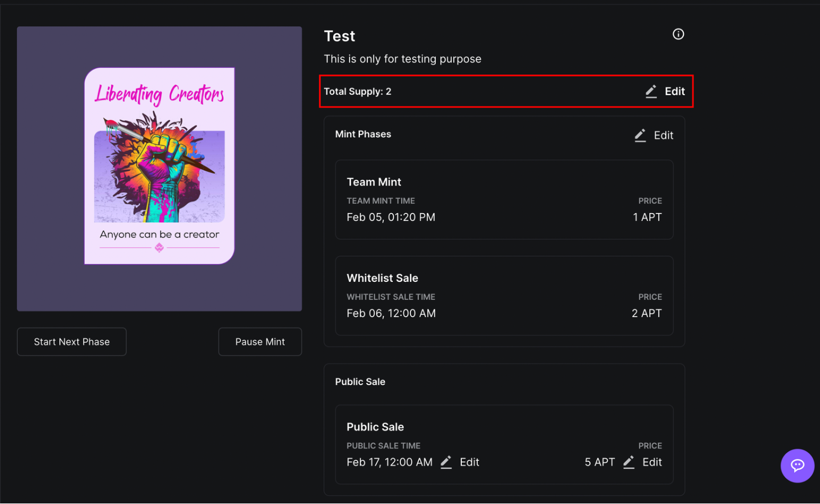Click the pencil icon in the Total Supply row
The image size is (820, 504).
[651, 92]
